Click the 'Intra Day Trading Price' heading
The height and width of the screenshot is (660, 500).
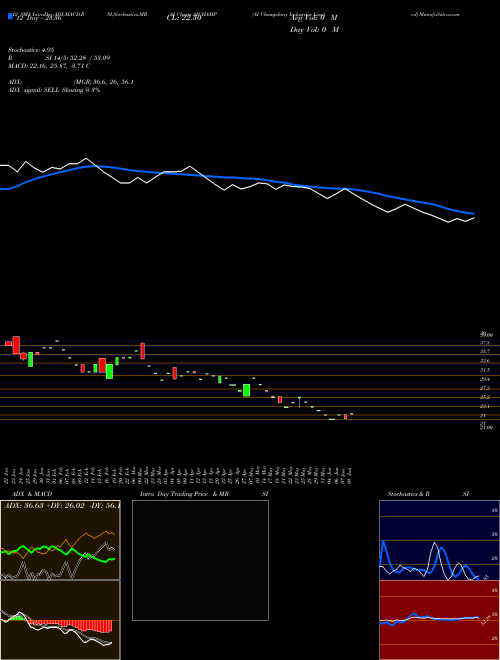(174, 494)
